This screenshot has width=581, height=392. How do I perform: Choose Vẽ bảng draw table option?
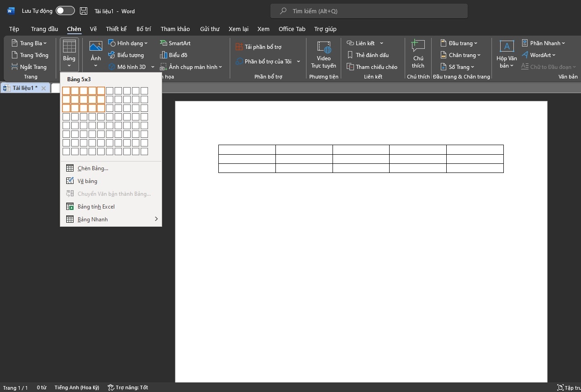(87, 181)
